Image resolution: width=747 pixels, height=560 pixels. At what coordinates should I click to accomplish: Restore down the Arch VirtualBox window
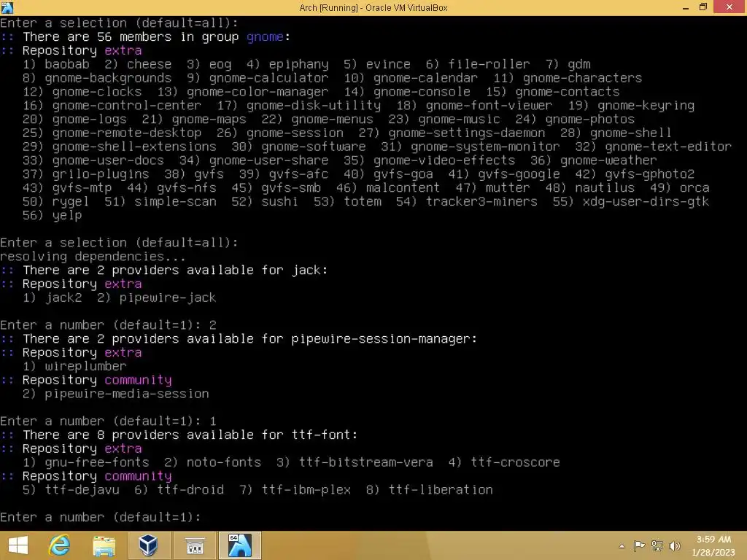coord(703,7)
